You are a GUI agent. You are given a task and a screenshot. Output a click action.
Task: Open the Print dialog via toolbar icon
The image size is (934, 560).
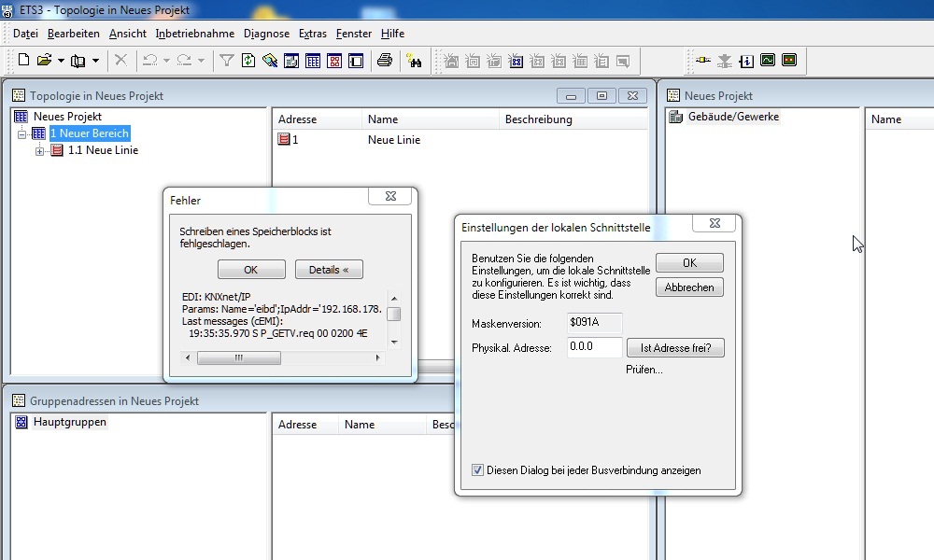pyautogui.click(x=384, y=60)
